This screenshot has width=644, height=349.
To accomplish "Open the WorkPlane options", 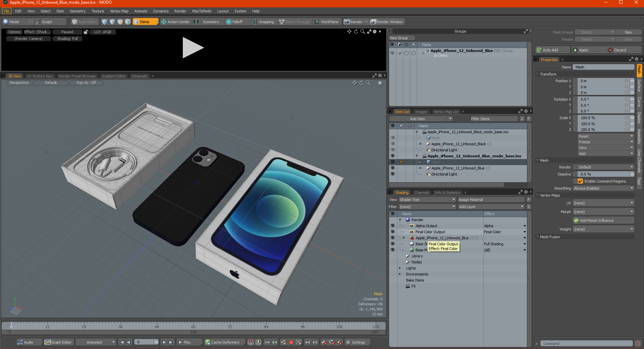I will [x=326, y=22].
